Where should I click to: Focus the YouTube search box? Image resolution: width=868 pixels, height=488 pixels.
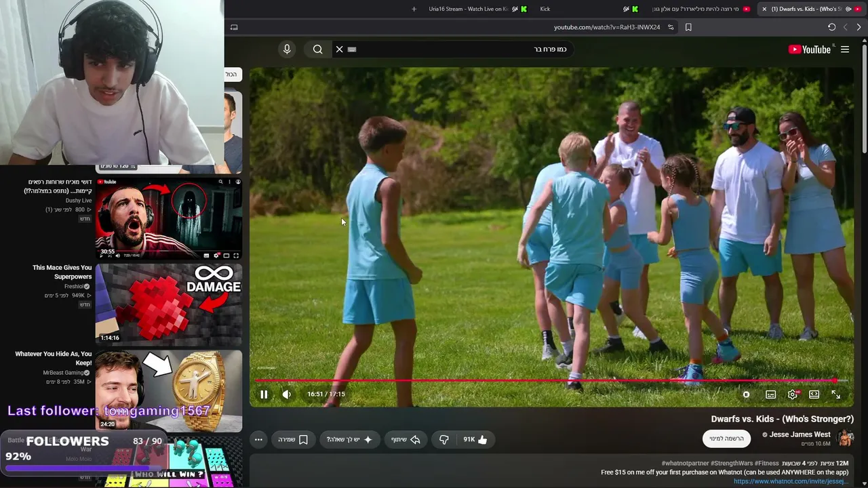click(454, 49)
